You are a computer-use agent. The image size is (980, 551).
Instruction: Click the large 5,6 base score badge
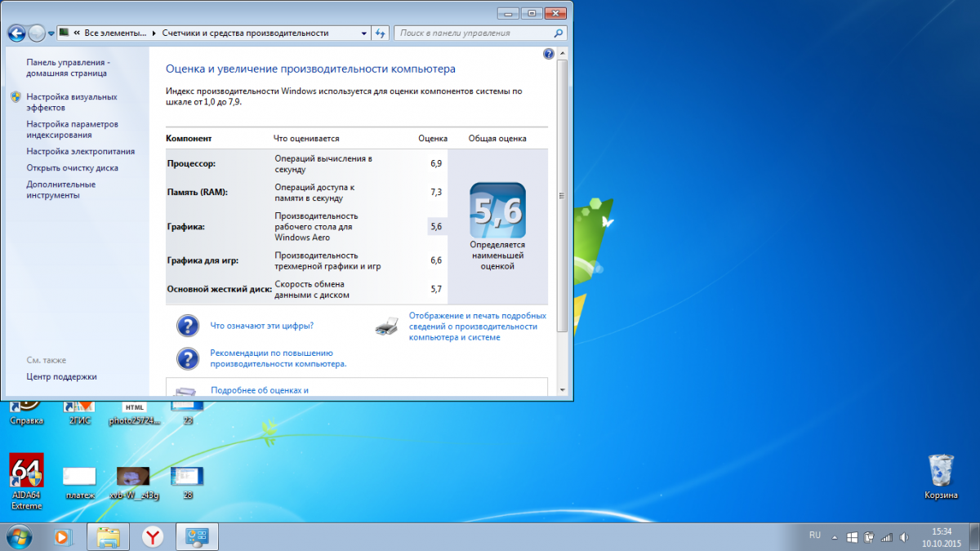pos(497,210)
